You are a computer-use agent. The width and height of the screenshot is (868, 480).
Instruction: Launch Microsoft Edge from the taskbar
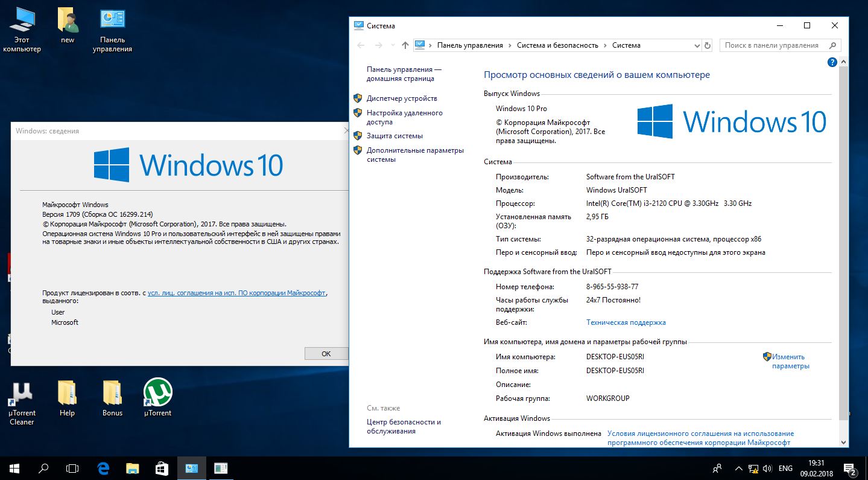pyautogui.click(x=103, y=468)
